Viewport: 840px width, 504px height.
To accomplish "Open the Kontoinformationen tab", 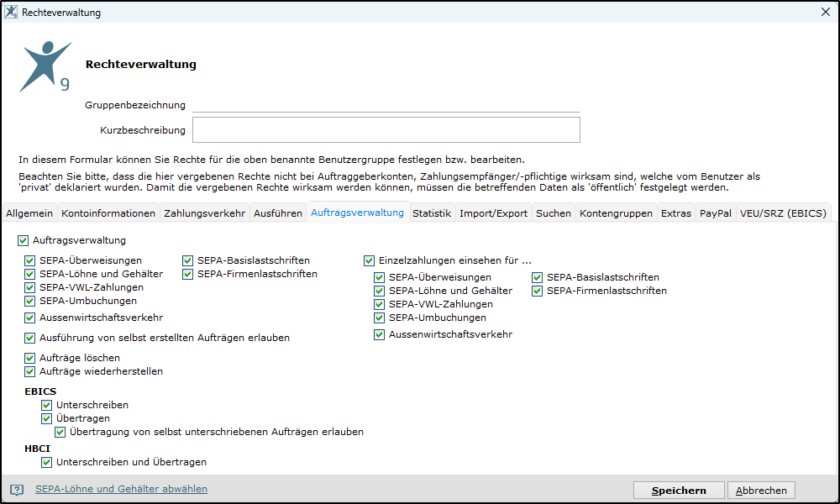I will click(108, 213).
